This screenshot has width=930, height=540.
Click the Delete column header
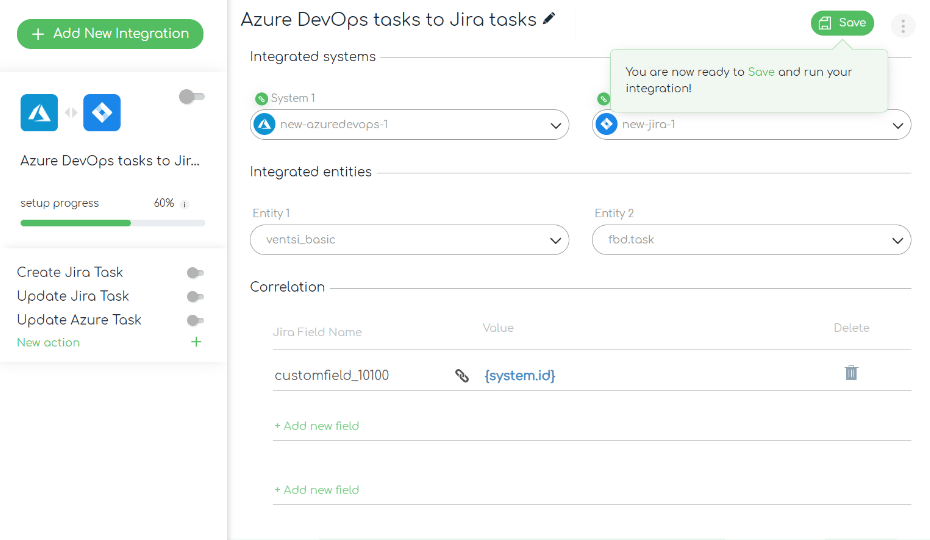[x=852, y=328]
